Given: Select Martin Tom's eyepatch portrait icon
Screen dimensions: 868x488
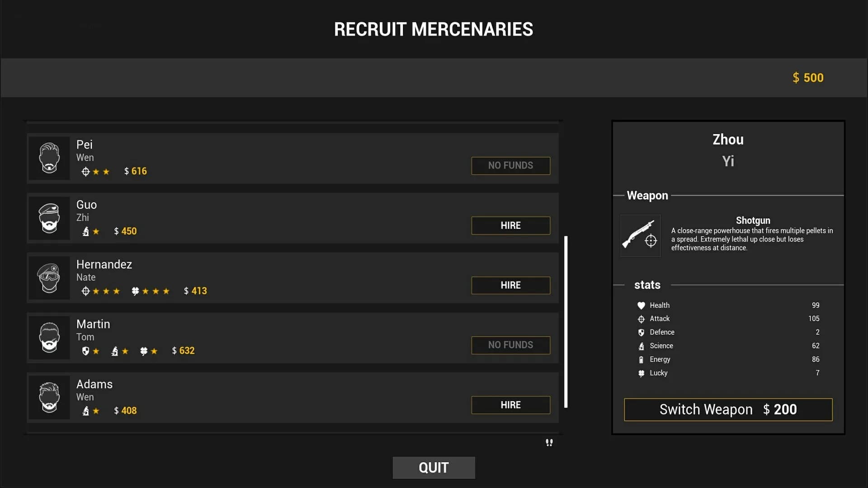Looking at the screenshot, I should click(49, 338).
